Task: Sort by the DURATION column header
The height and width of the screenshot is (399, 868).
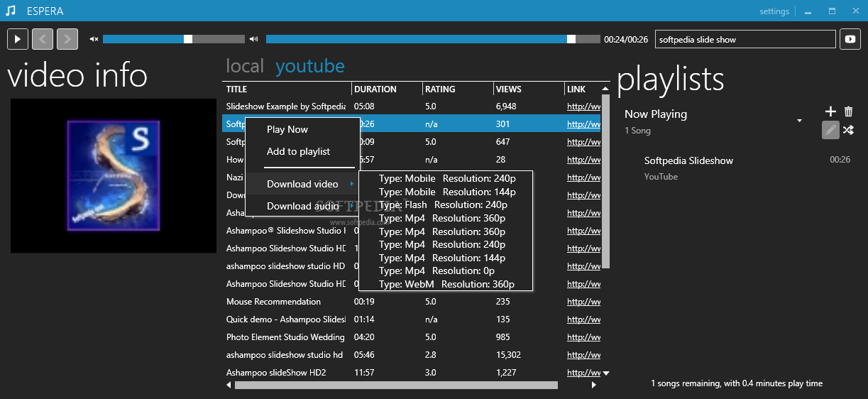Action: pyautogui.click(x=387, y=89)
